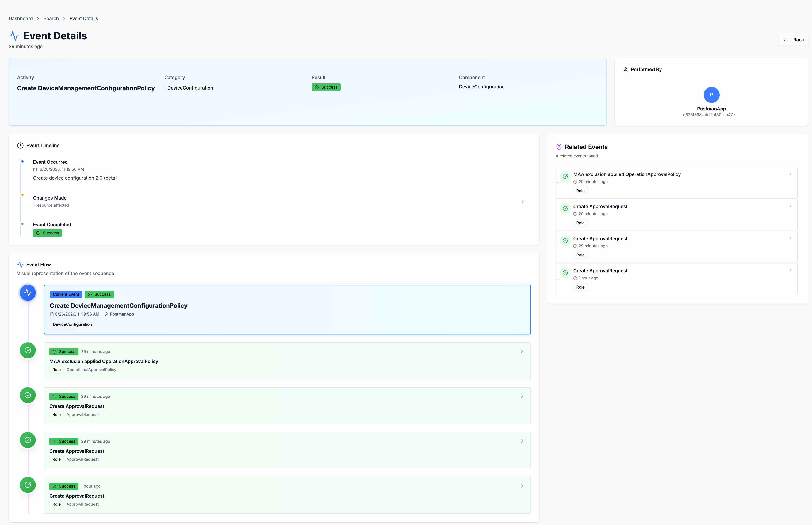Click the Event Details pulse icon in header

tap(14, 36)
